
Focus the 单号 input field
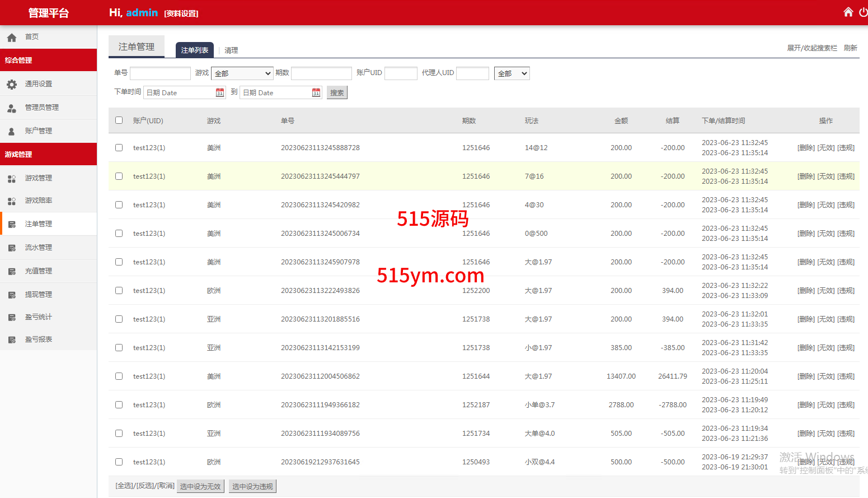pos(160,73)
